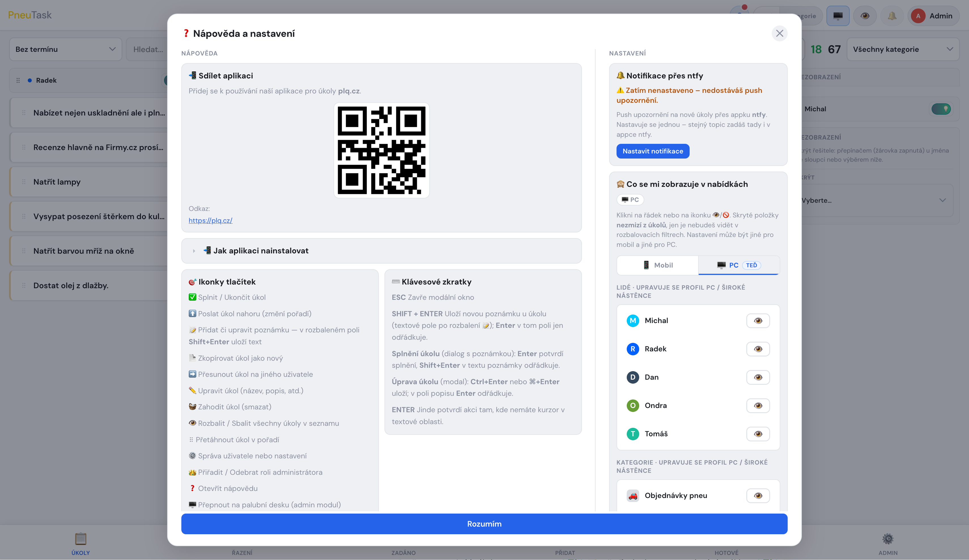This screenshot has height=560, width=969.
Task: Click Radek's avatar in people list
Action: pyautogui.click(x=632, y=349)
